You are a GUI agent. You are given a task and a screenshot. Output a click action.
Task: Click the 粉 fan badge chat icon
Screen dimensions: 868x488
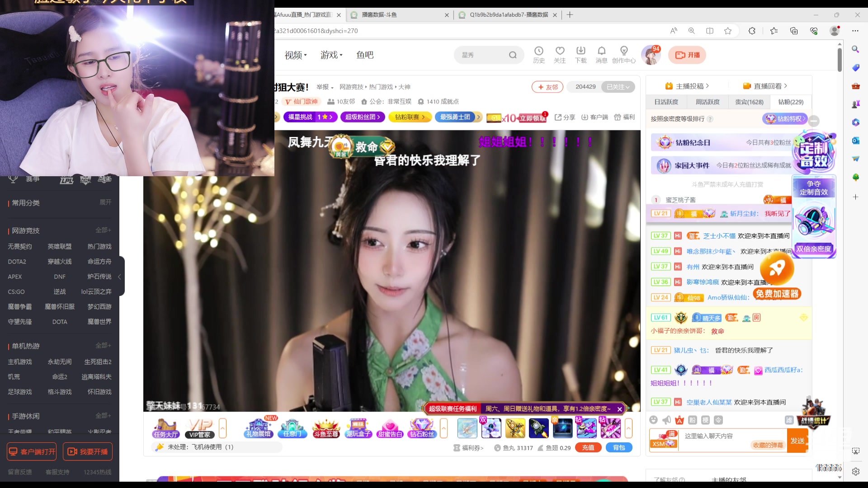693,420
